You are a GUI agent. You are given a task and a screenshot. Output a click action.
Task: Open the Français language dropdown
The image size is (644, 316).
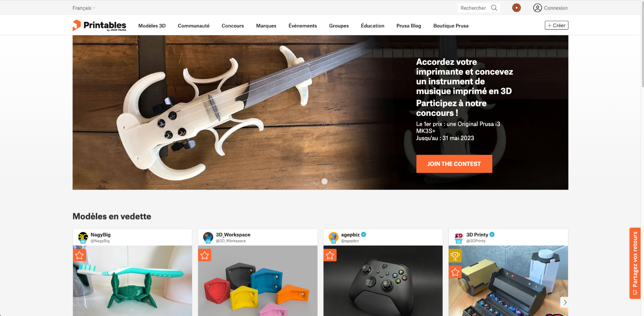[x=84, y=8]
